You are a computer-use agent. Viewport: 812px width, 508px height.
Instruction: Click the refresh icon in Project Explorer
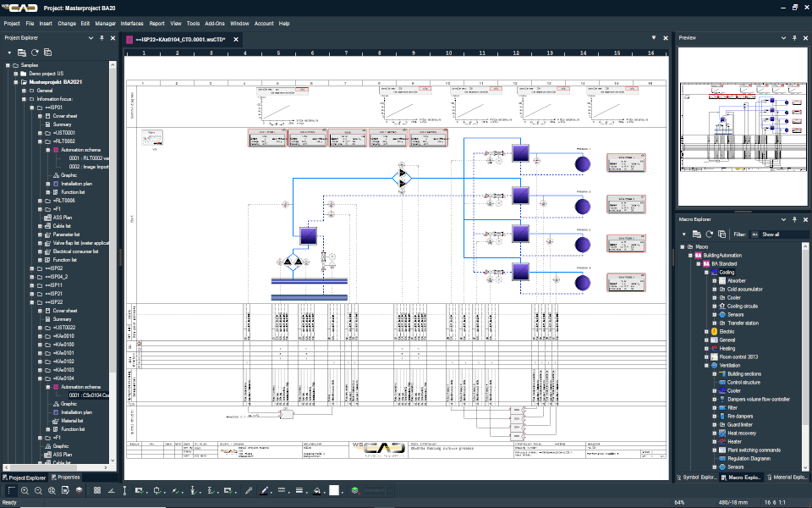pyautogui.click(x=36, y=52)
